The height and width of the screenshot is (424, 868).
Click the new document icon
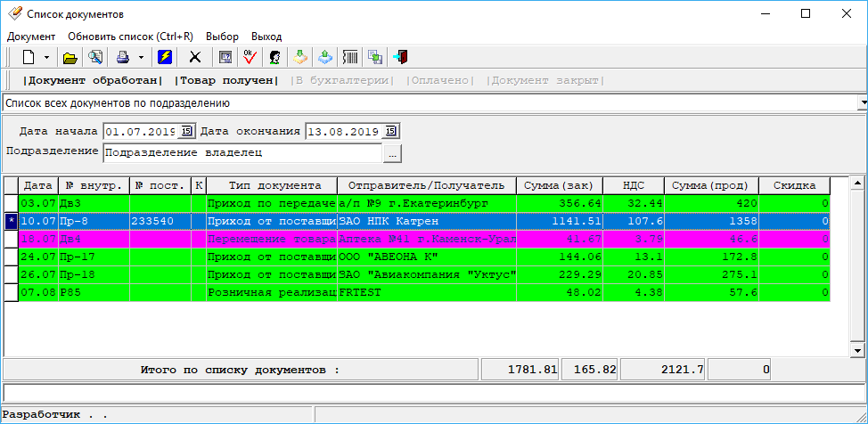pyautogui.click(x=29, y=57)
